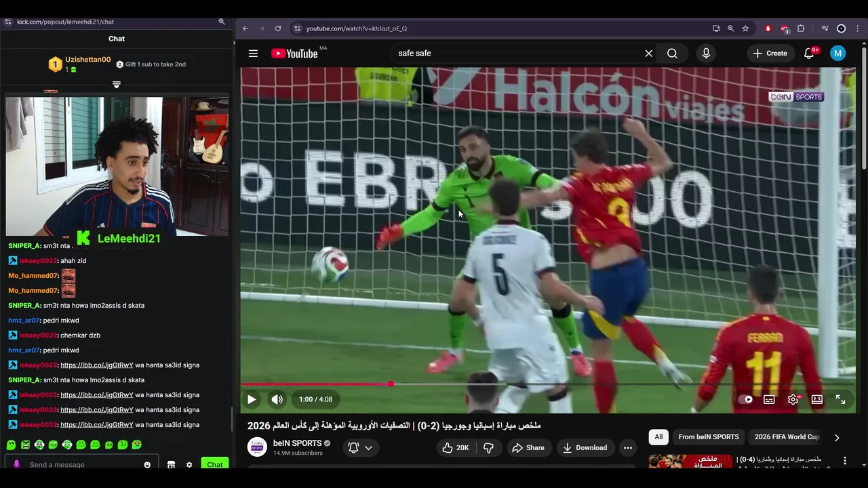Viewport: 868px width, 488px height.
Task: View site information icon in address bar
Action: point(296,28)
